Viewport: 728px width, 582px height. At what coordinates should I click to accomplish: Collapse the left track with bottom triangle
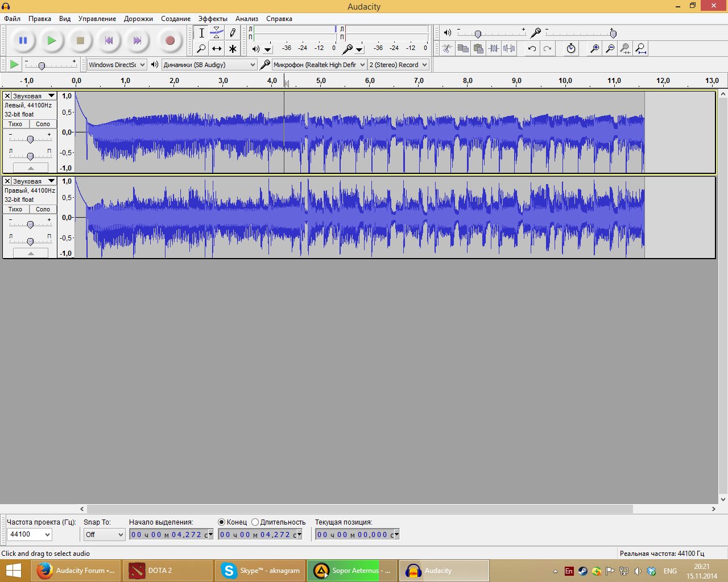pos(31,168)
